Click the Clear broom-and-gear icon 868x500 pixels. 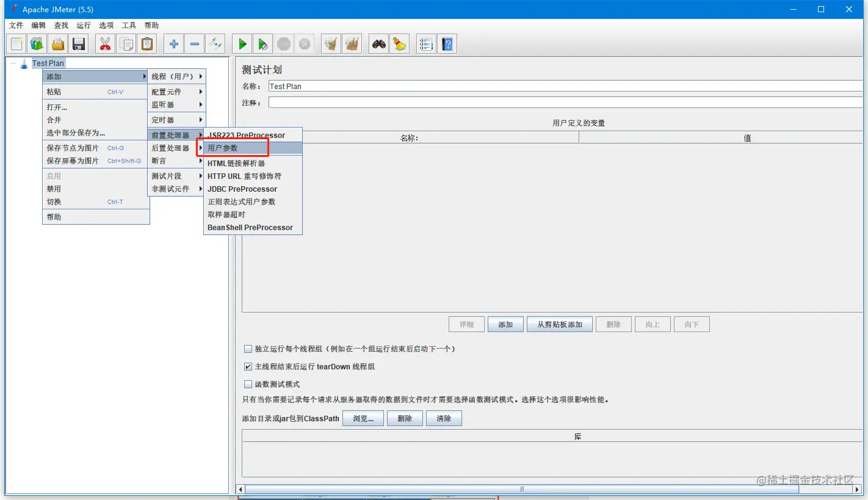331,44
